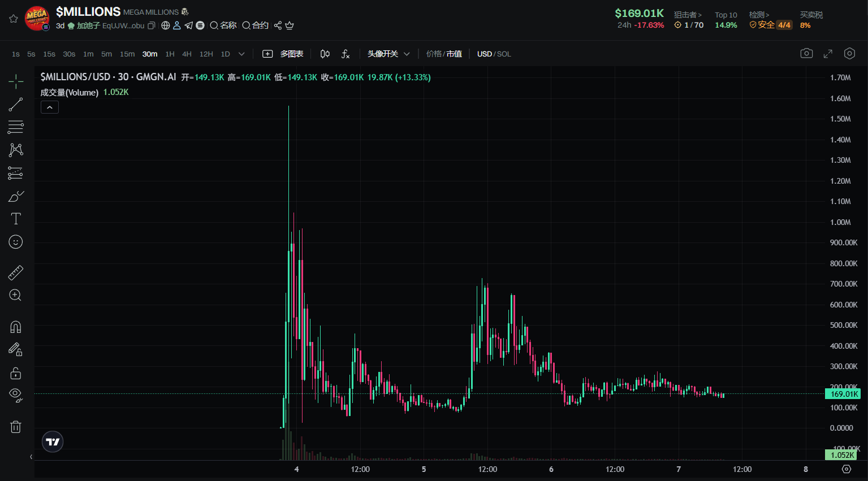The height and width of the screenshot is (481, 868).
Task: Open the candlestick chart style menu
Action: click(x=325, y=54)
